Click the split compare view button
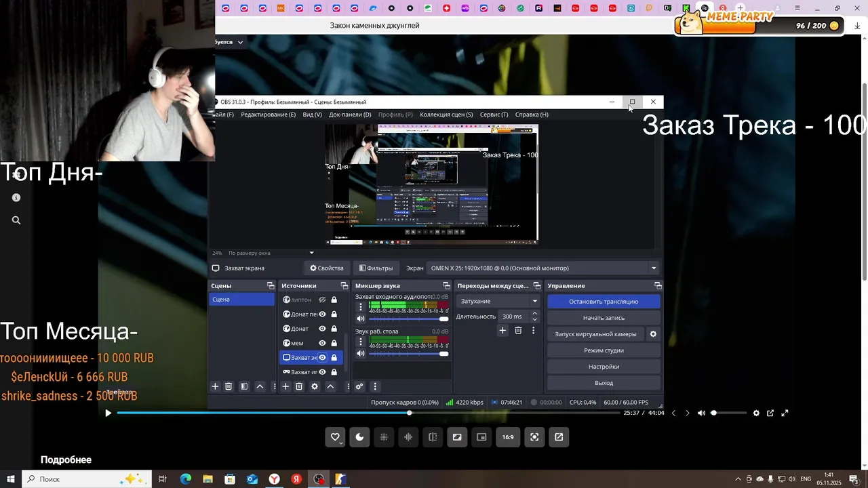The image size is (868, 488). [433, 437]
